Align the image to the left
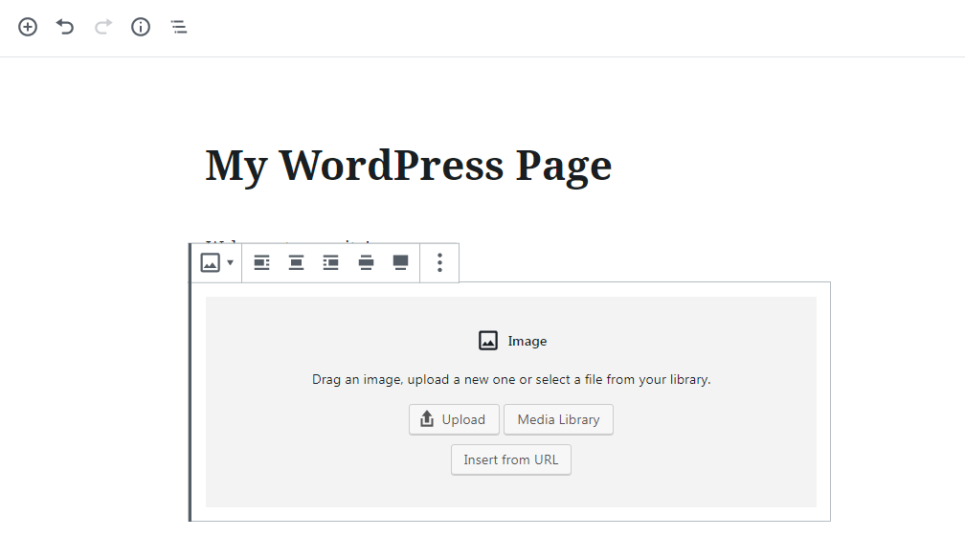The height and width of the screenshot is (560, 965). pyautogui.click(x=261, y=262)
